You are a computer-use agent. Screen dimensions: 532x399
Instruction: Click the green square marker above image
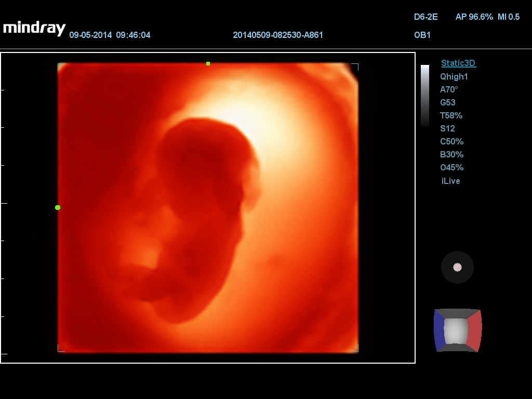(208, 64)
